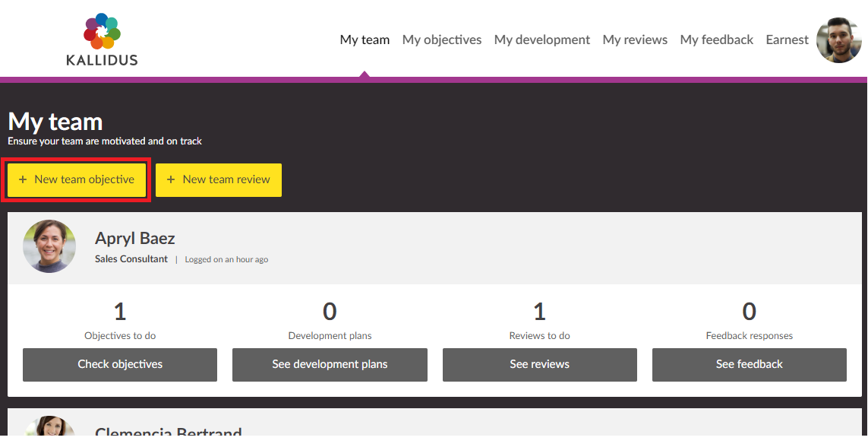Navigate to My feedback
Screen dimensions: 868x447
coord(716,40)
